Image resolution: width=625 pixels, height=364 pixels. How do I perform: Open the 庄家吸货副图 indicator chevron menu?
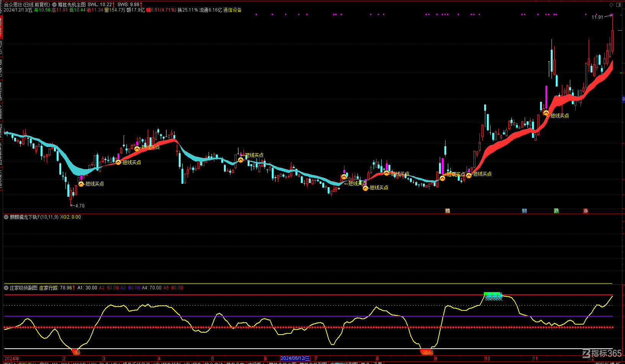tap(6, 288)
